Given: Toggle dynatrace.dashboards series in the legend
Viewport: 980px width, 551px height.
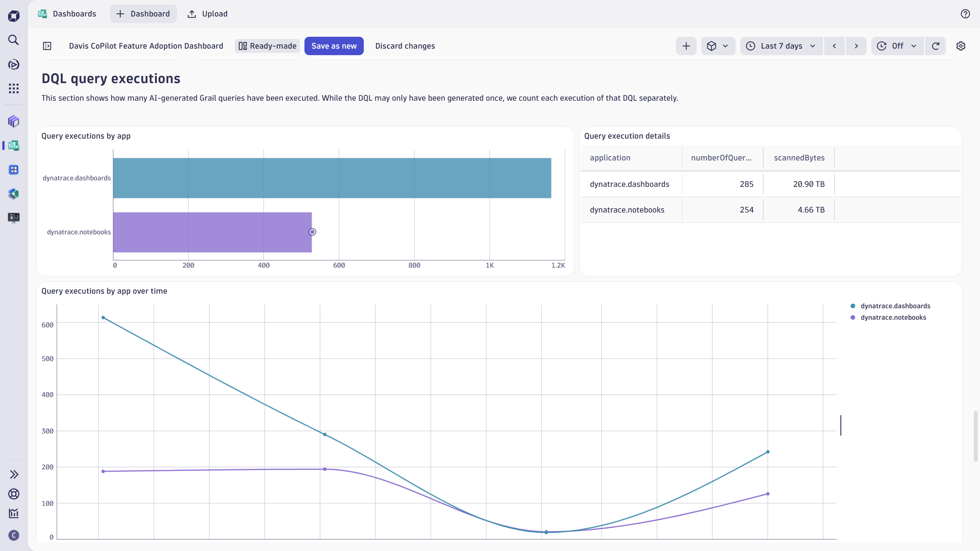Looking at the screenshot, I should 895,306.
